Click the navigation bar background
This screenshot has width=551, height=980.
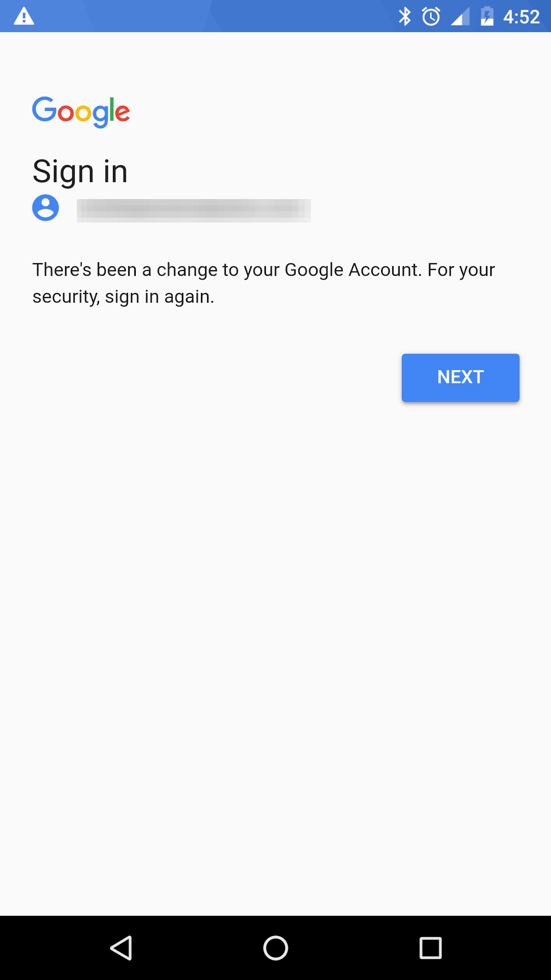(x=275, y=949)
